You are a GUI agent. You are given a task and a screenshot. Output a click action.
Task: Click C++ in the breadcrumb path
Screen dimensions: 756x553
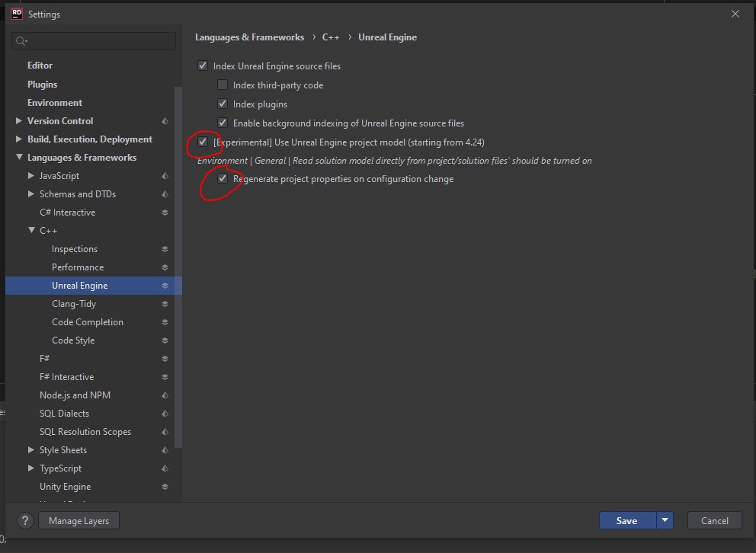click(331, 37)
